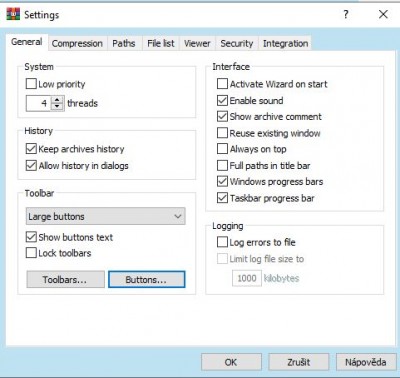This screenshot has width=400, height=378.
Task: Open the Security tab
Action: 237,43
